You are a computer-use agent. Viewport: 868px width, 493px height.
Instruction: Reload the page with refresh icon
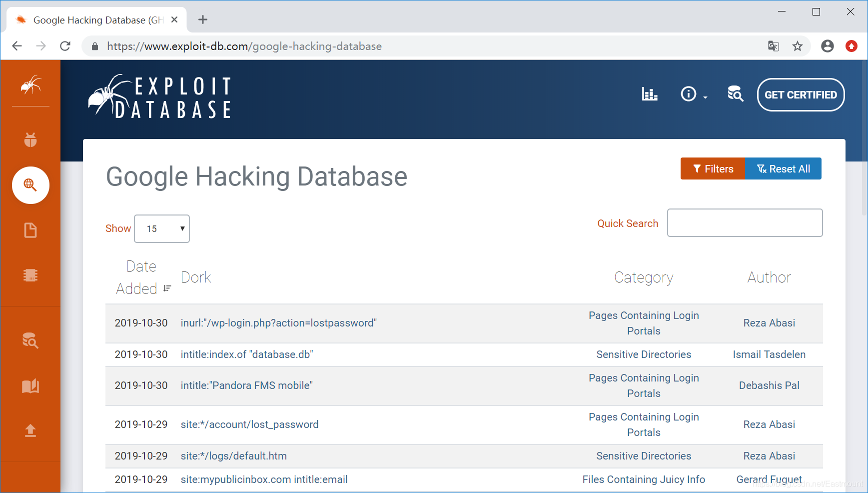[65, 46]
